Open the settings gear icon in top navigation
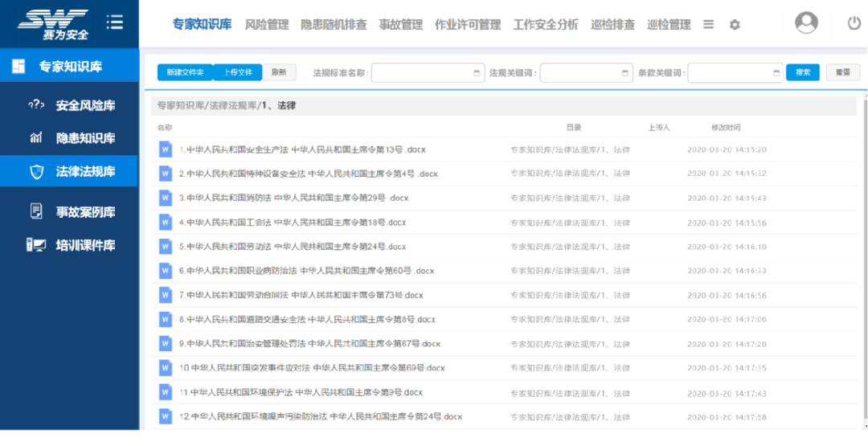The image size is (868, 446). [735, 25]
